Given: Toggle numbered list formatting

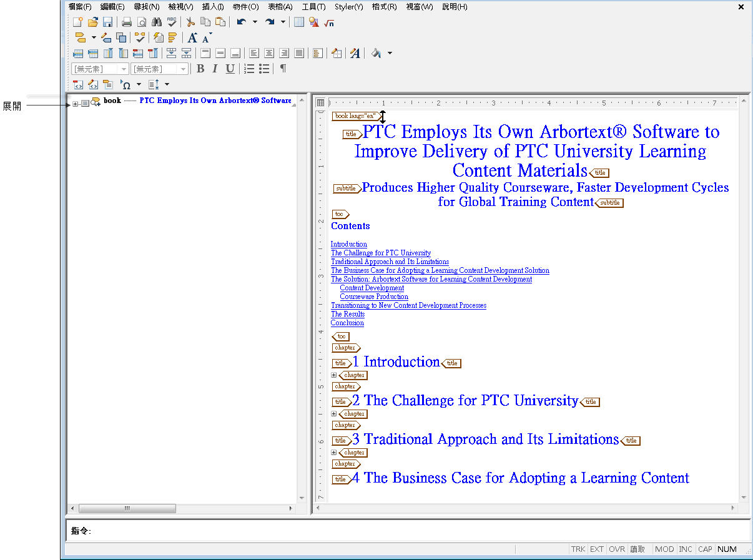Looking at the screenshot, I should coord(249,69).
